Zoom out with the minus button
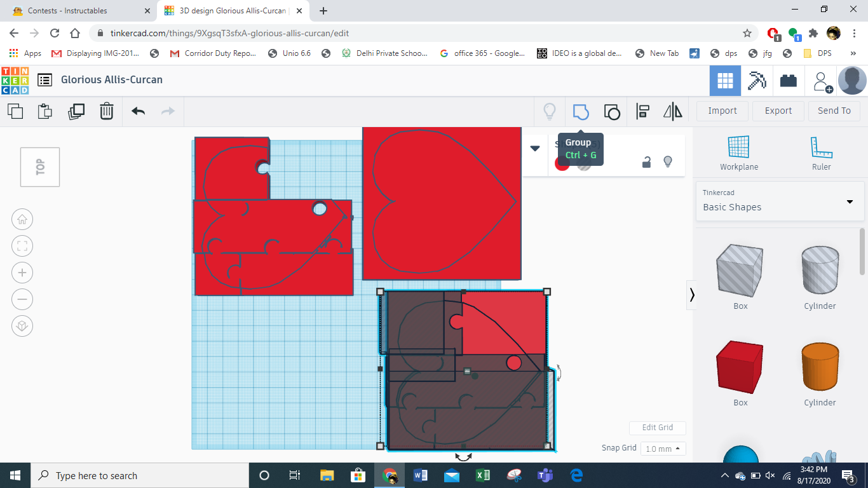Image resolution: width=868 pixels, height=488 pixels. [x=22, y=299]
